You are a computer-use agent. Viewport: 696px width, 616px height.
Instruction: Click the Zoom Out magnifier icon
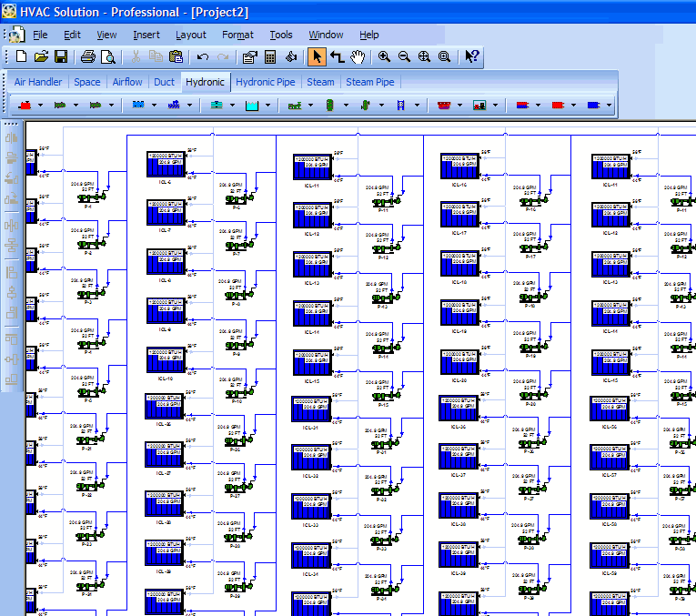(404, 56)
